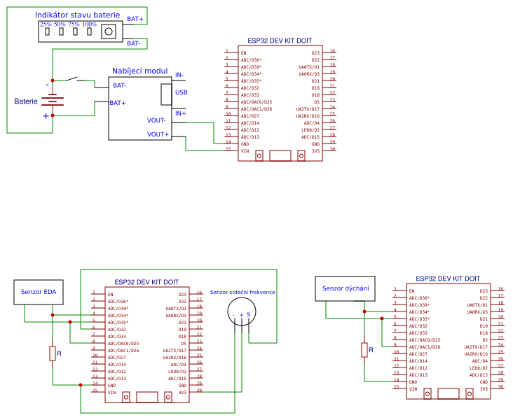The width and height of the screenshot is (513, 420).
Task: Click the Senzor srdeční frekvence label
Action: pyautogui.click(x=242, y=292)
